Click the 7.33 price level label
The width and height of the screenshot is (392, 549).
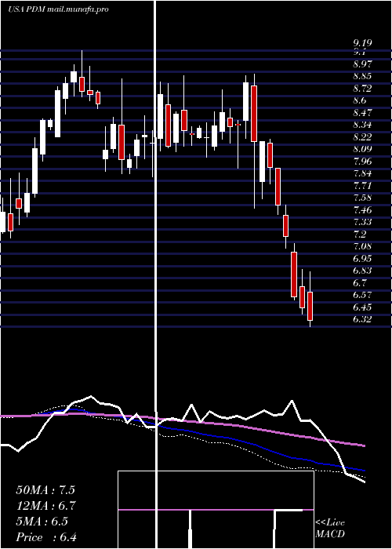click(362, 222)
